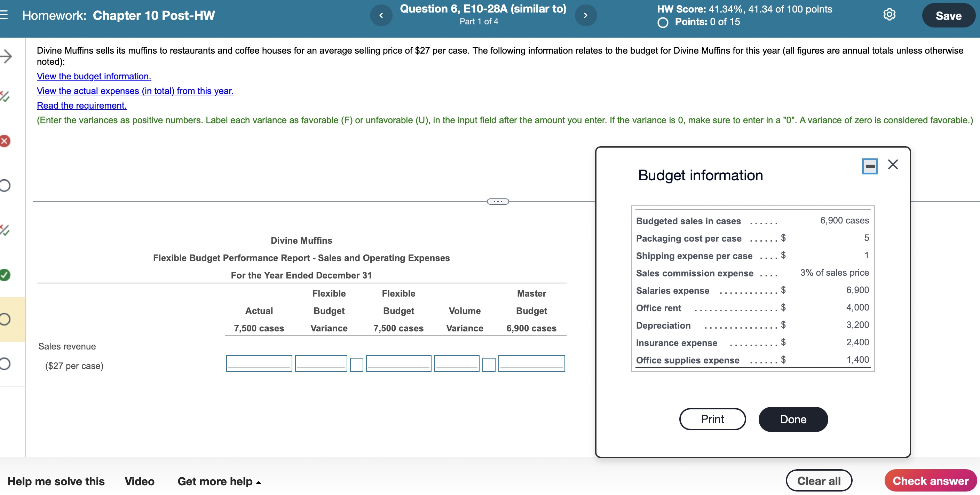Open Help me solve this
The height and width of the screenshot is (495, 980).
56,481
